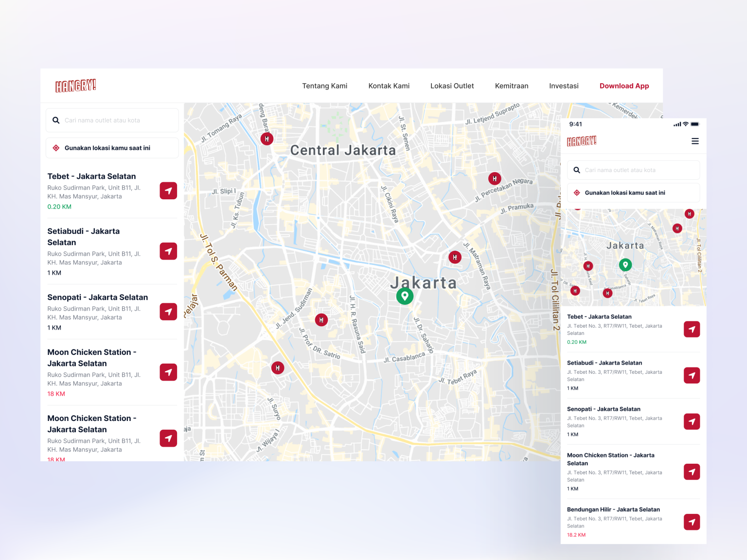Viewport: 747px width, 560px height.
Task: Select Kemitraan in the navigation bar
Action: pos(512,86)
